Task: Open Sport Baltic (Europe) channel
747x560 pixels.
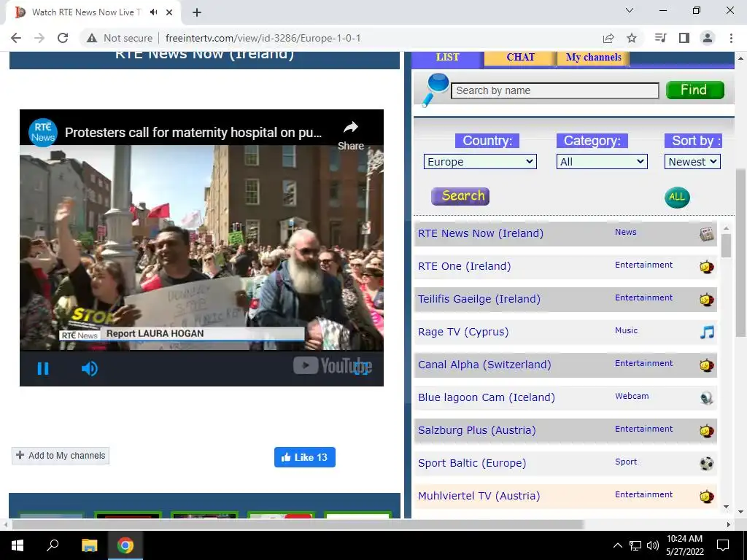Action: pos(472,463)
